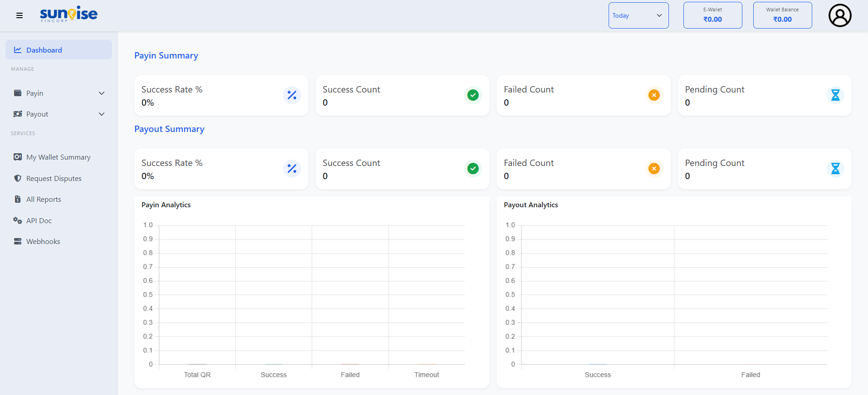
Task: Navigate to Webhooks section
Action: click(43, 242)
